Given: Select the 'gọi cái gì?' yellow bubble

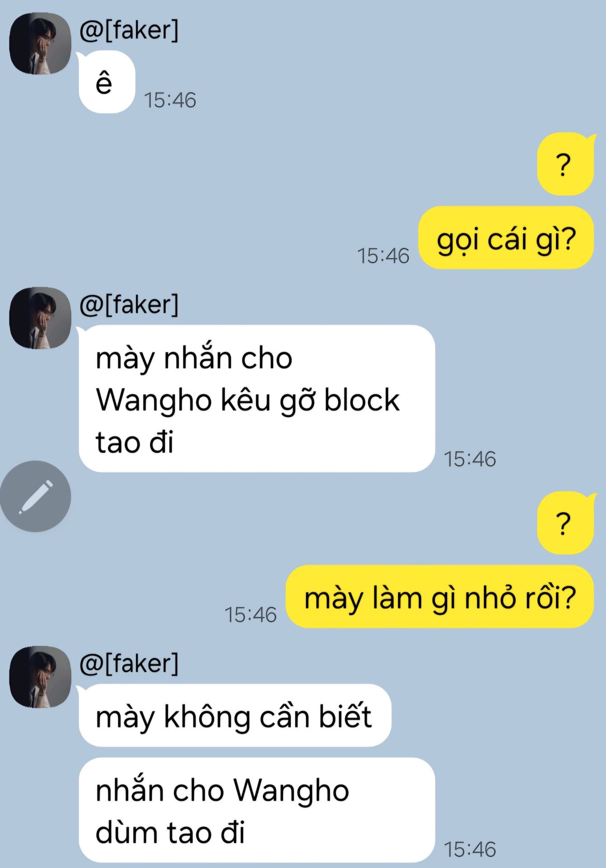Looking at the screenshot, I should tap(506, 238).
